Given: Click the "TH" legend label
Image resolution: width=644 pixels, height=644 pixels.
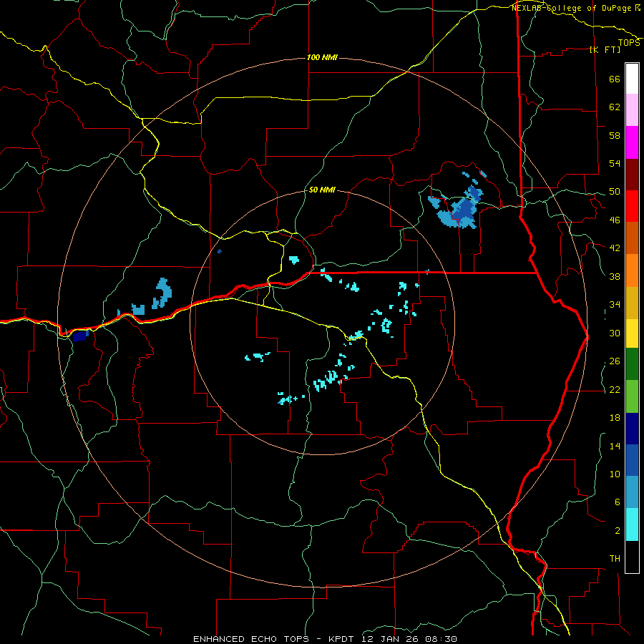Looking at the screenshot, I should point(615,559).
